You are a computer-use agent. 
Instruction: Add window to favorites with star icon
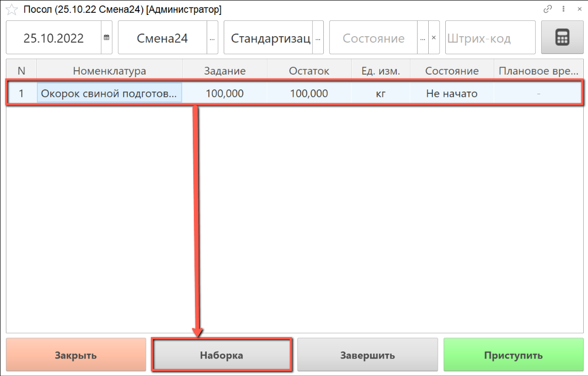click(x=11, y=10)
